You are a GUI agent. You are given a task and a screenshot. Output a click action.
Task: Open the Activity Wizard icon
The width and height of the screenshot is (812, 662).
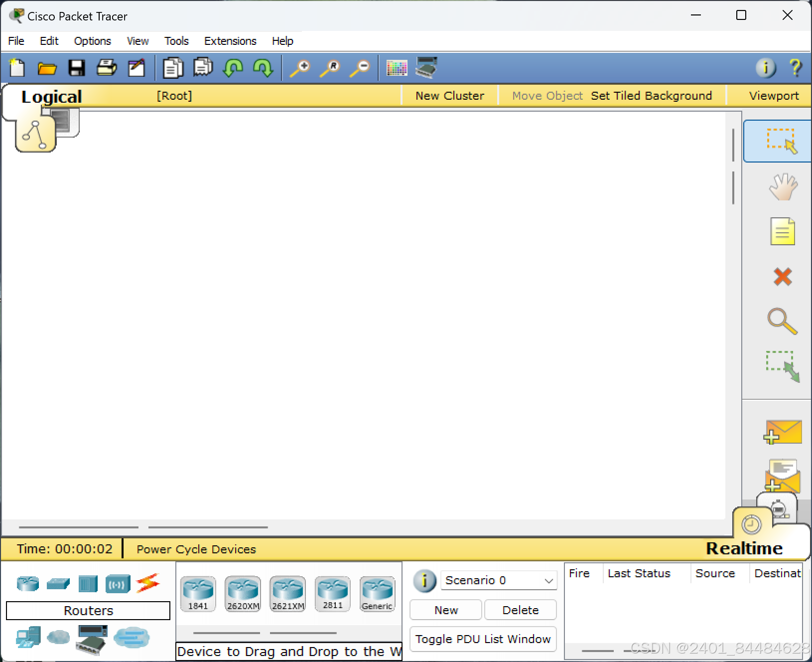coord(136,68)
